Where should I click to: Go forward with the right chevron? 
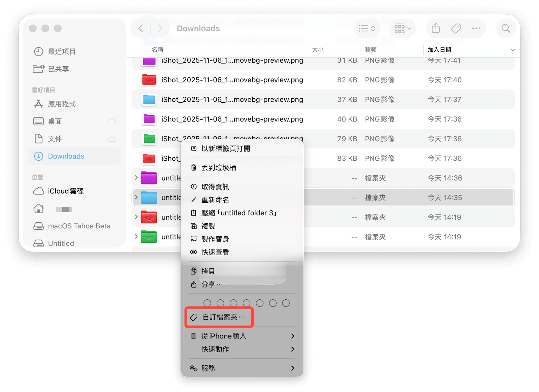coord(160,29)
